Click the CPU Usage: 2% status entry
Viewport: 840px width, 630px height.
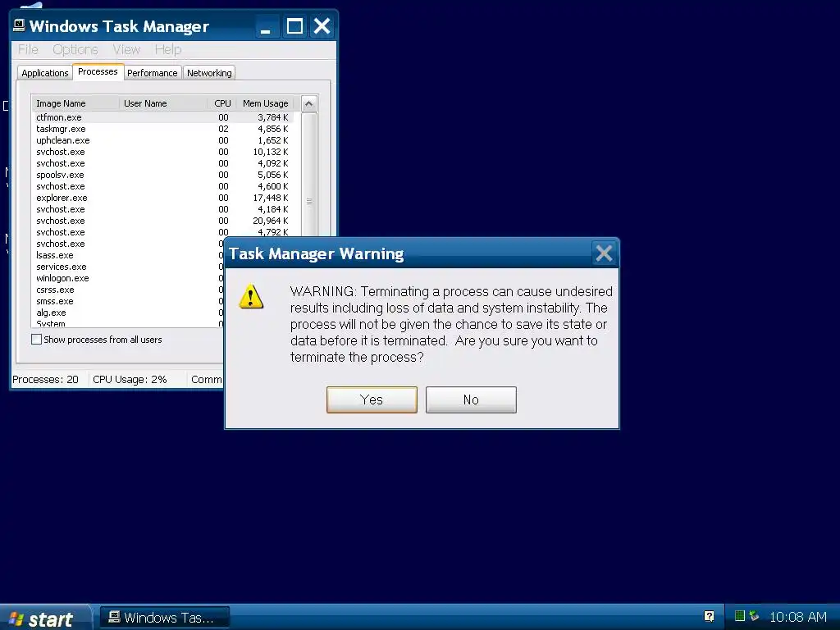[130, 379]
